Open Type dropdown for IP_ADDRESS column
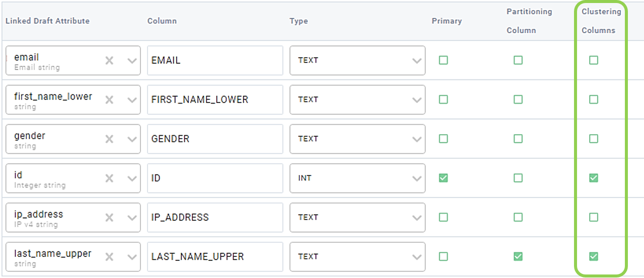 357,217
